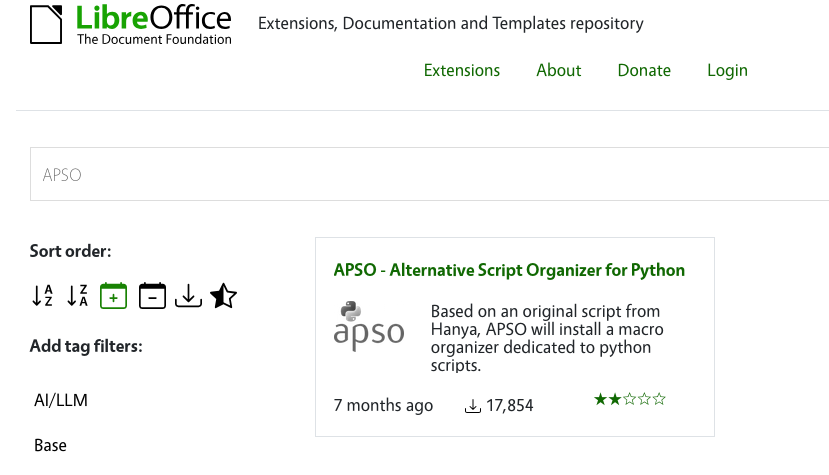Viewport: 829px width, 475px height.
Task: Click the APSO star rating
Action: 630,399
